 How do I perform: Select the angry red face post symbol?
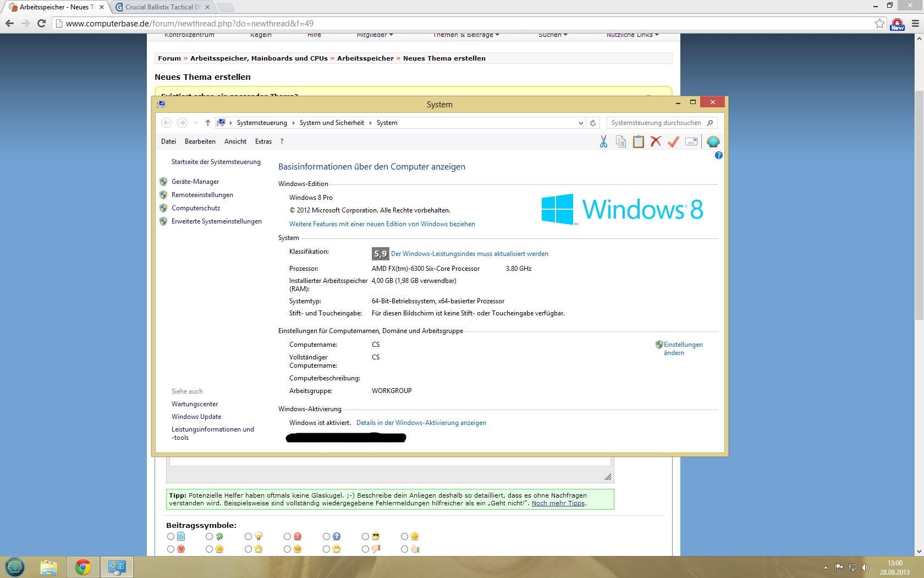point(170,549)
